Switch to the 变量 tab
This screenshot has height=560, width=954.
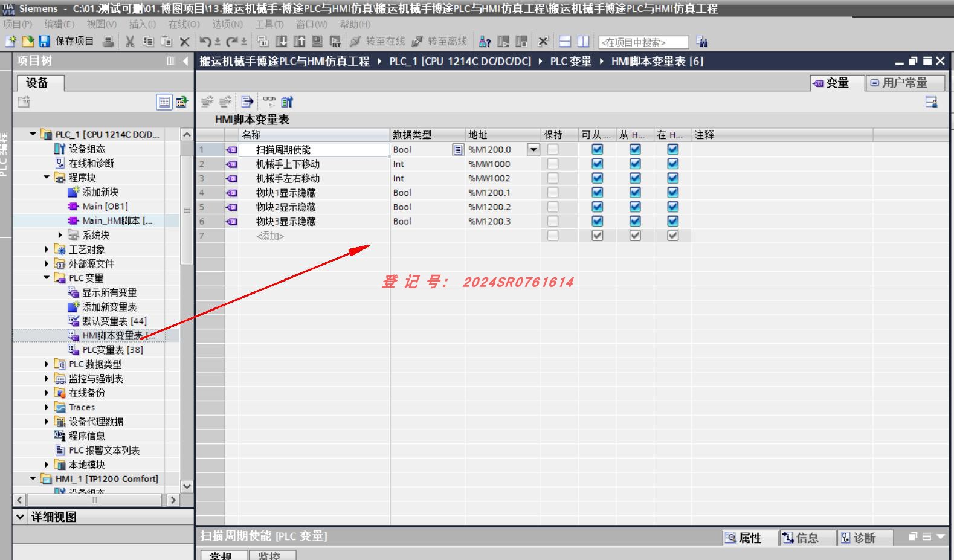coord(837,83)
